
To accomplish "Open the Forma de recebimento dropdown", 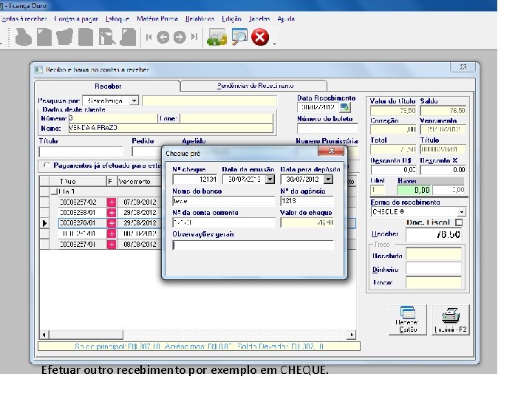I will (461, 212).
